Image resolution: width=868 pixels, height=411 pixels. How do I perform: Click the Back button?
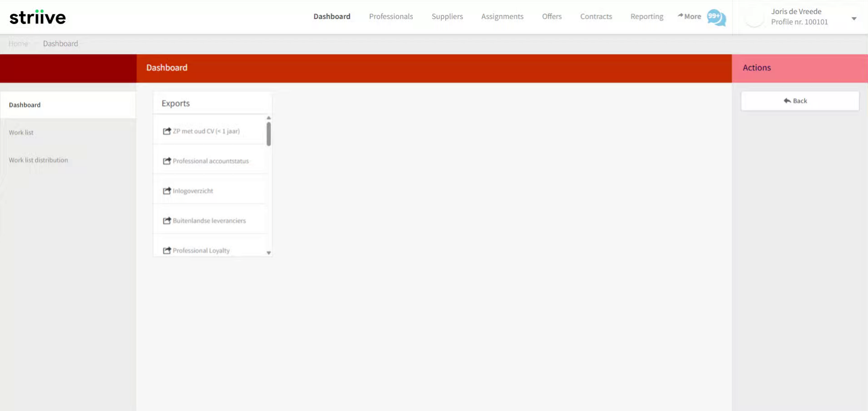pos(800,101)
